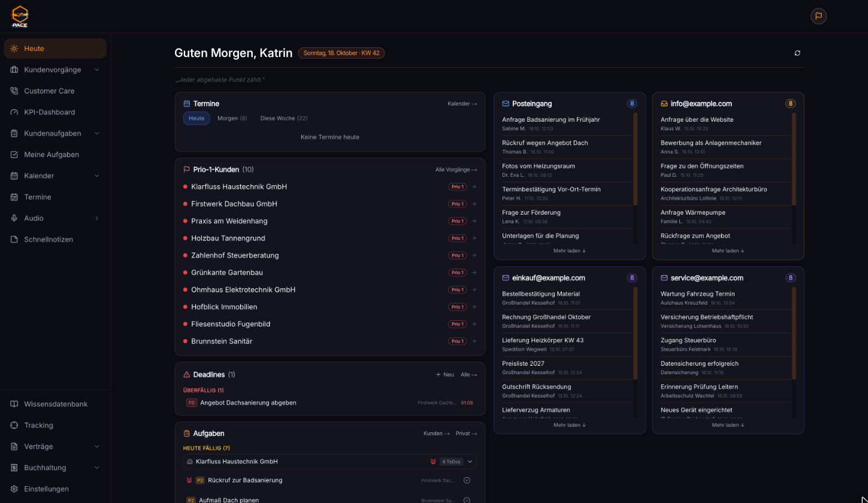This screenshot has height=503, width=868.
Task: Expand the Buchhaltung sidebar submenu
Action: (x=97, y=468)
